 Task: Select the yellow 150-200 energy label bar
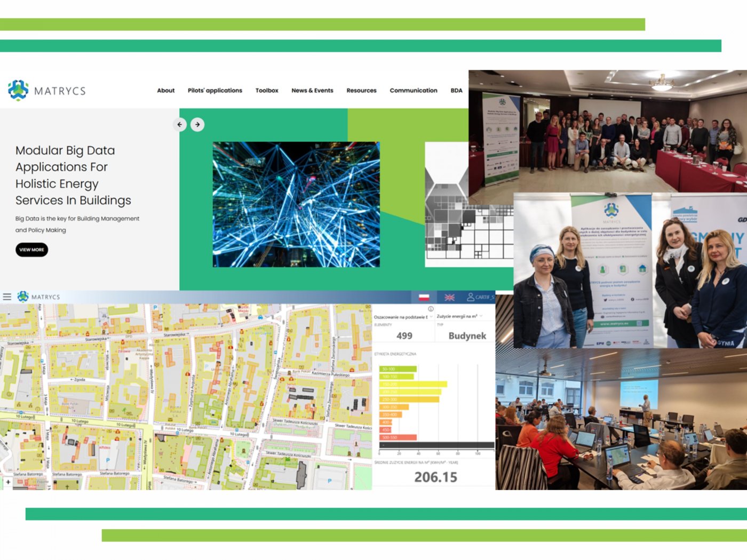(414, 384)
